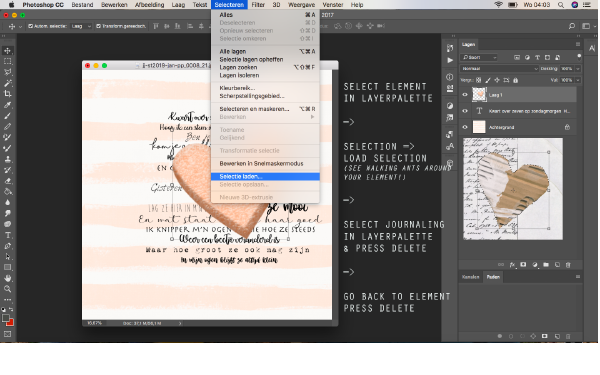Select the Zoom tool
The image size is (600, 375).
point(7,289)
